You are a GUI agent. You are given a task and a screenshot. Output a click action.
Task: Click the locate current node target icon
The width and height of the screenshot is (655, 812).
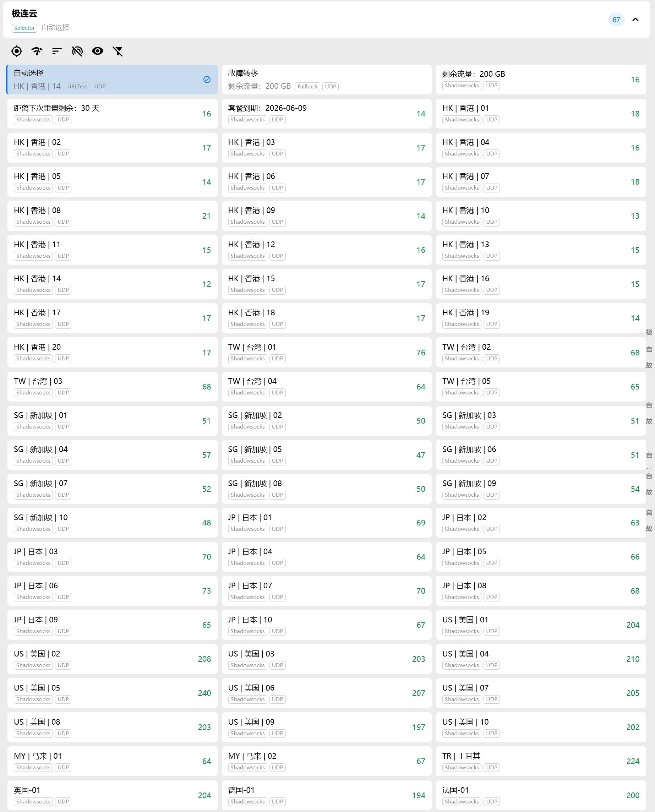tap(17, 51)
